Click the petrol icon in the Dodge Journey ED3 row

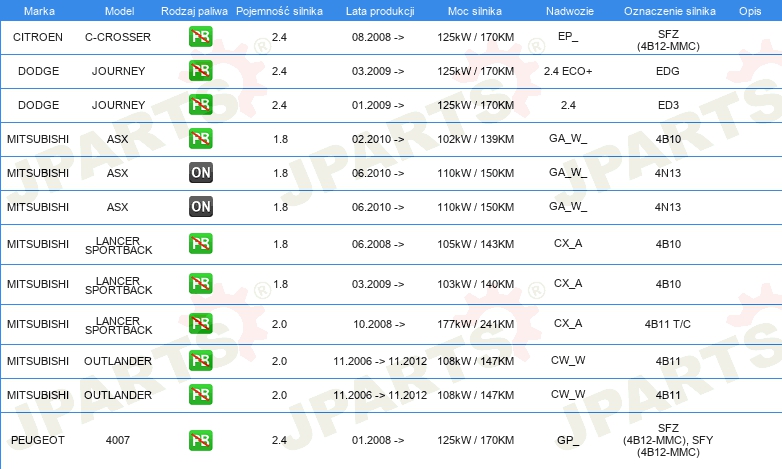pyautogui.click(x=200, y=104)
